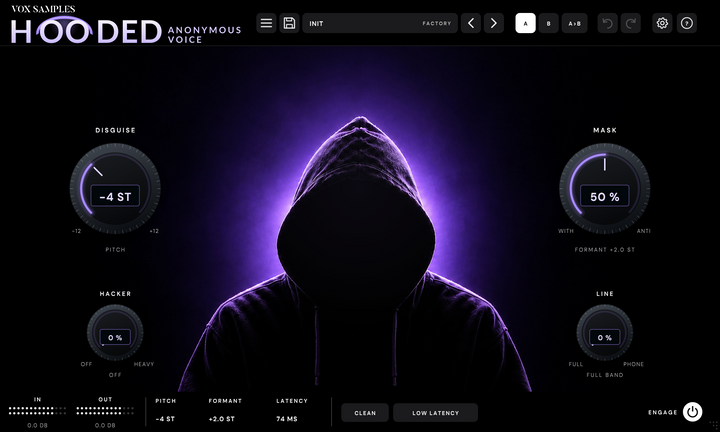The width and height of the screenshot is (720, 432).
Task: Open the INIT preset selector
Action: pyautogui.click(x=380, y=23)
